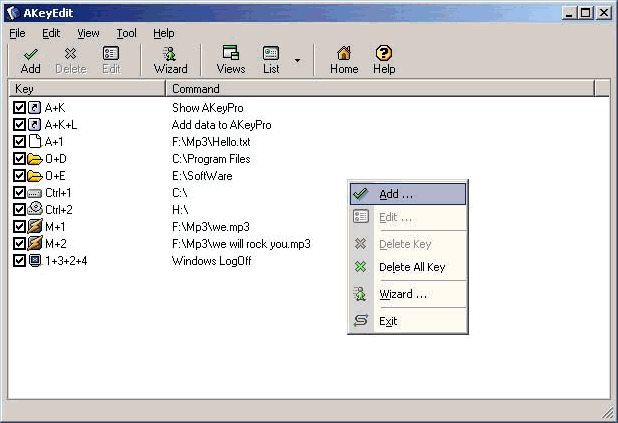
Task: Select Delete All Key in context menu
Action: click(408, 267)
